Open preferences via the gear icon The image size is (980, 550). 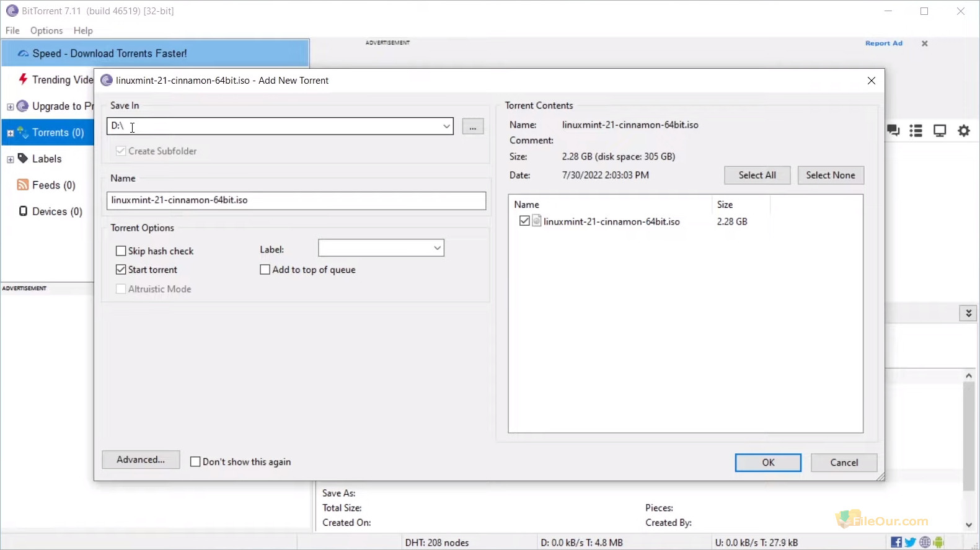pos(964,131)
